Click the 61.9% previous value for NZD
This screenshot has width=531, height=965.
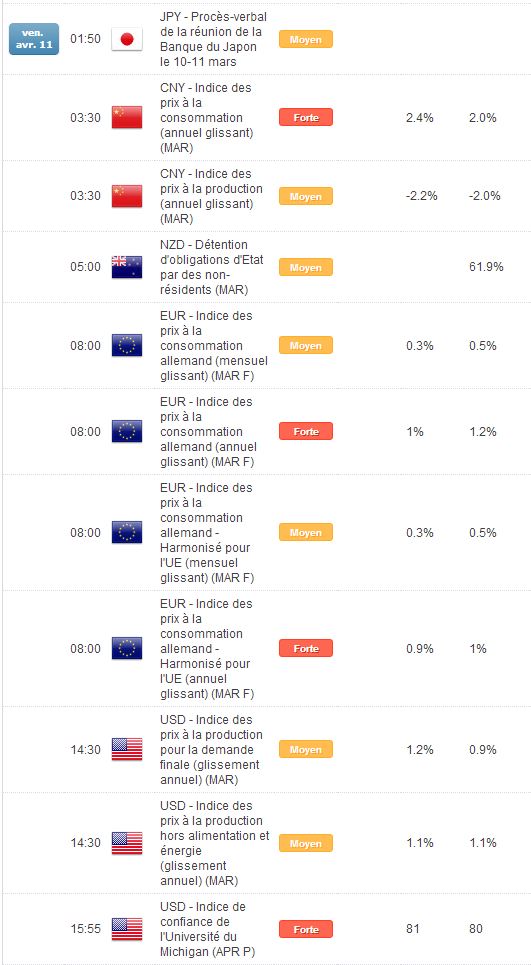pyautogui.click(x=486, y=266)
